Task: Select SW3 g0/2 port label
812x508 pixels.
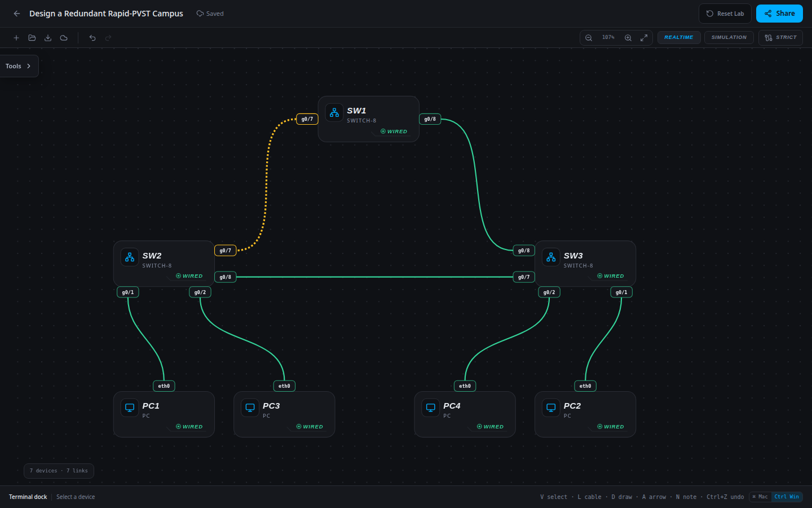Action: click(x=549, y=292)
